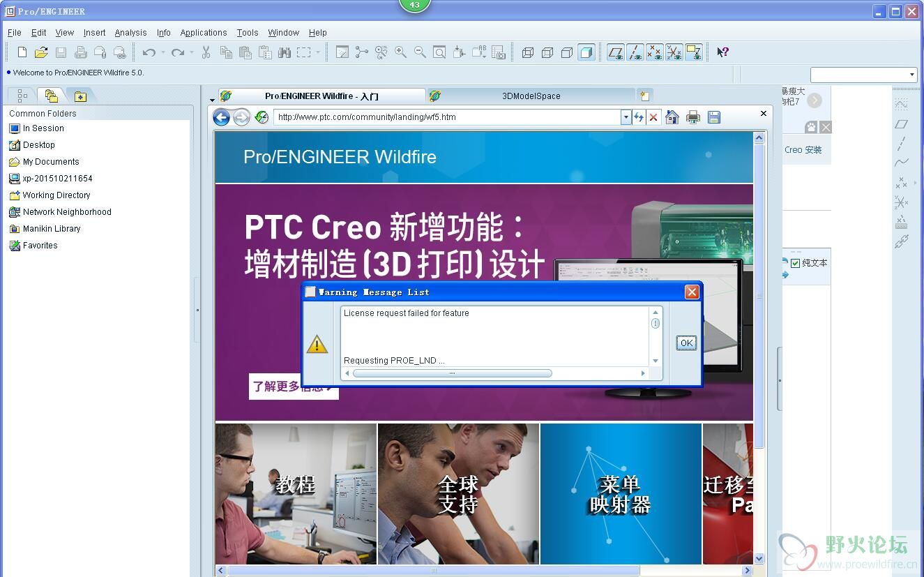The width and height of the screenshot is (924, 577).
Task: Toggle annotation element display icon
Action: click(693, 52)
